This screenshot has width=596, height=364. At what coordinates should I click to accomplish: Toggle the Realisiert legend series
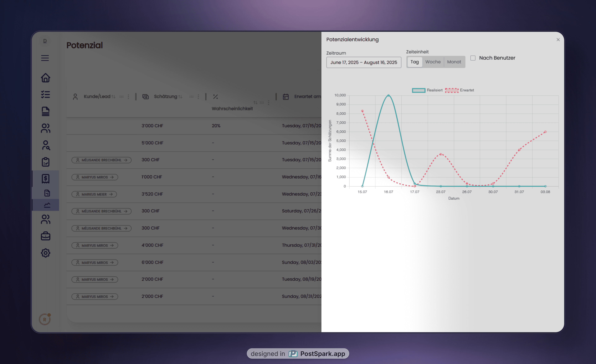427,90
